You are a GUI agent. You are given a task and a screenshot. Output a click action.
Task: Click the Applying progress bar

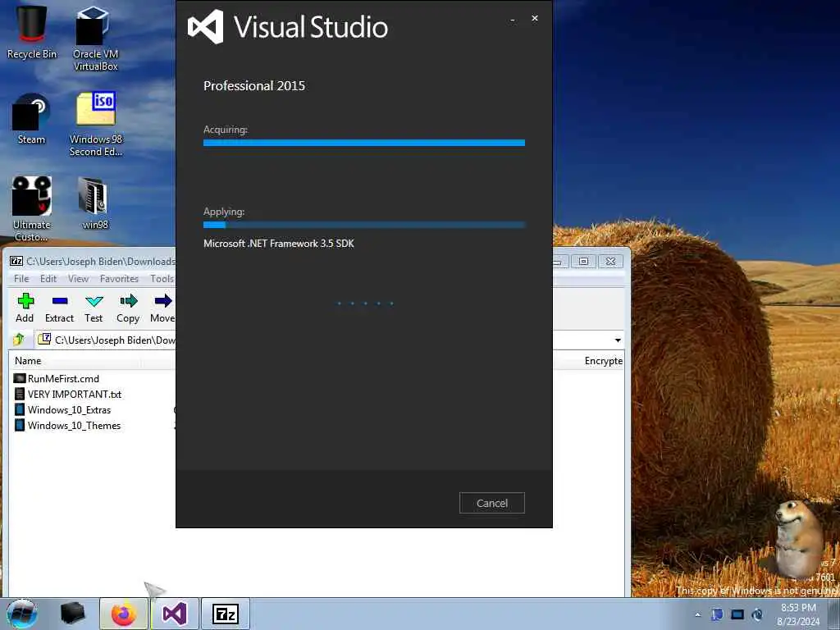[363, 225]
